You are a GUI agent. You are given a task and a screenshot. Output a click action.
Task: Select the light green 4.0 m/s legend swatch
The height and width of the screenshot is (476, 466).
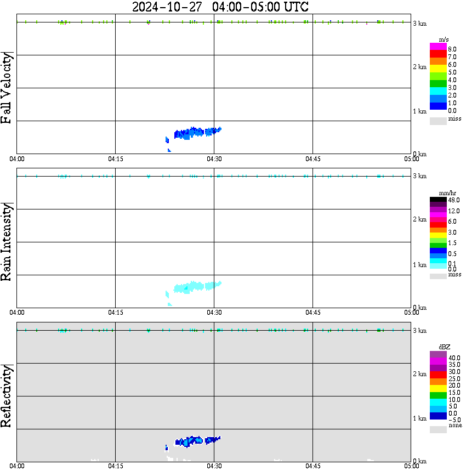pos(438,76)
